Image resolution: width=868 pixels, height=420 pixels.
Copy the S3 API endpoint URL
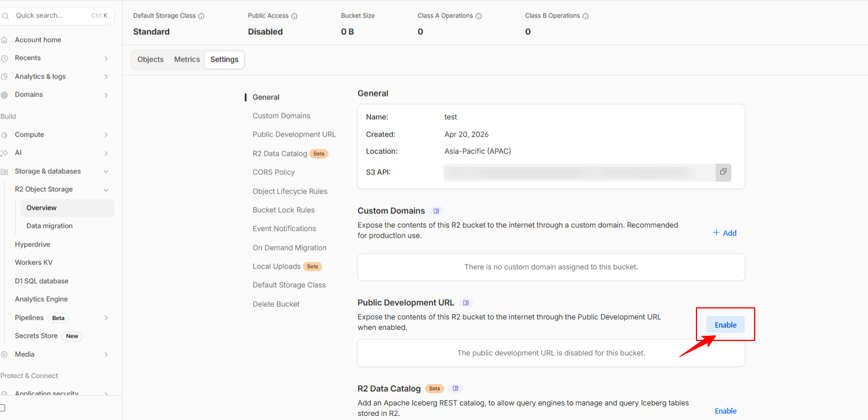pyautogui.click(x=723, y=172)
